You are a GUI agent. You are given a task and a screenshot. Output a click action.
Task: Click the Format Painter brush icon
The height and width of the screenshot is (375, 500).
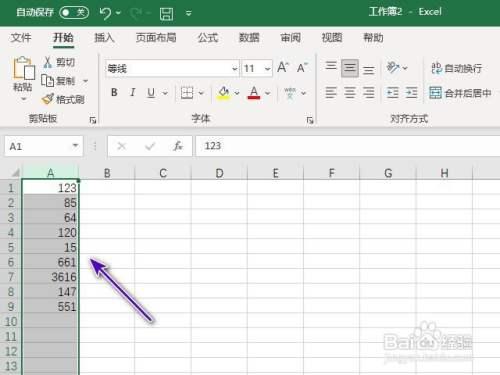[48, 99]
